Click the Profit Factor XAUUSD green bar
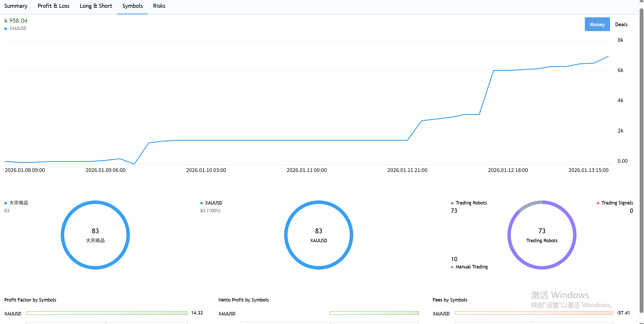Screen dimensions: 644x324 (x=107, y=313)
